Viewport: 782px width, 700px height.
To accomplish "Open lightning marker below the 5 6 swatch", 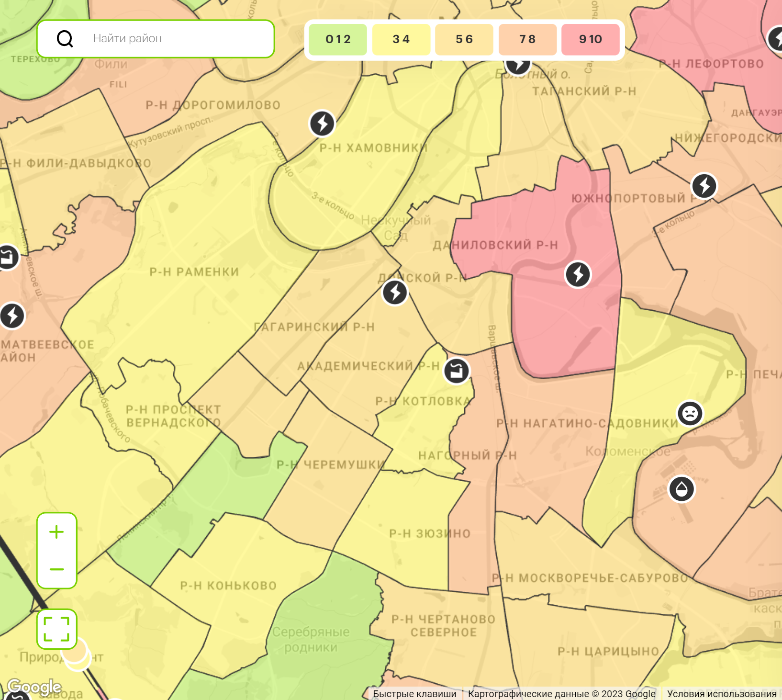I will tap(518, 65).
